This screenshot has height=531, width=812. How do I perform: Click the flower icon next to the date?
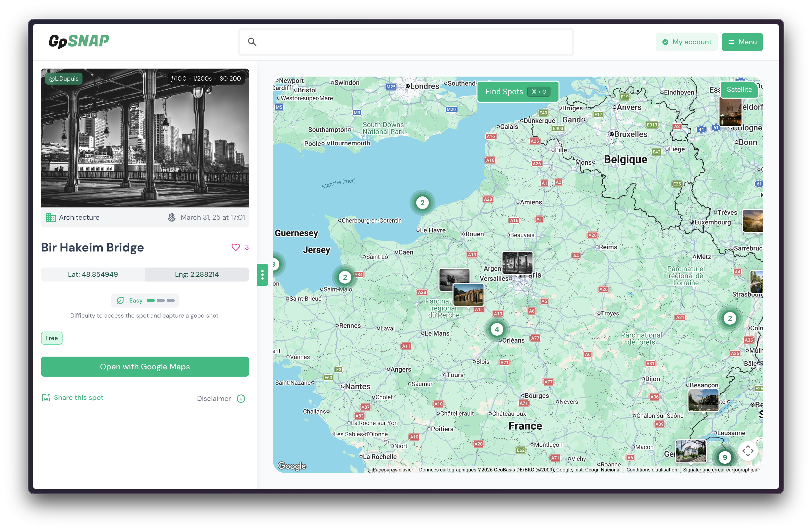[x=171, y=217]
